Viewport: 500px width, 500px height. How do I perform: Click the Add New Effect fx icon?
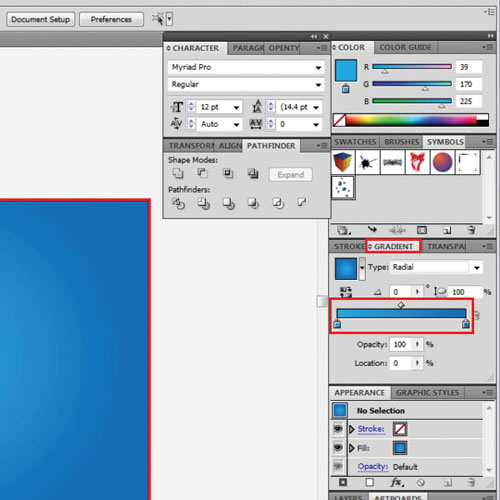[397, 482]
